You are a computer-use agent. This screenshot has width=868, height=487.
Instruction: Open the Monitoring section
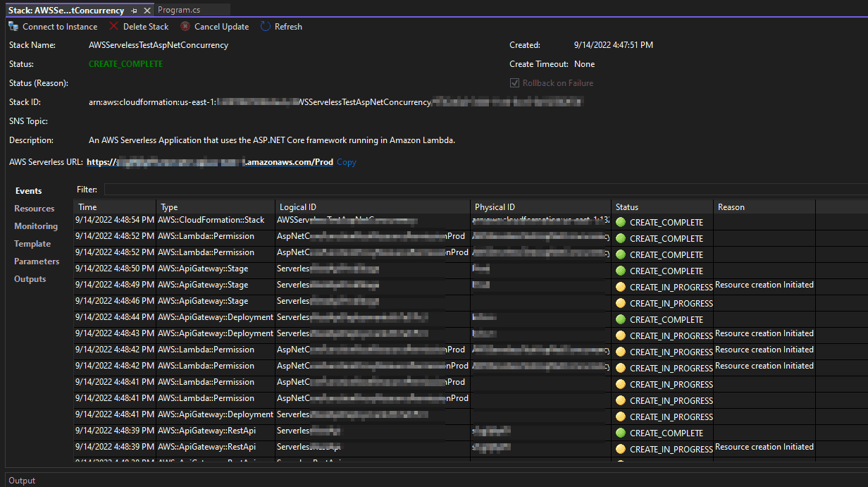(x=36, y=226)
